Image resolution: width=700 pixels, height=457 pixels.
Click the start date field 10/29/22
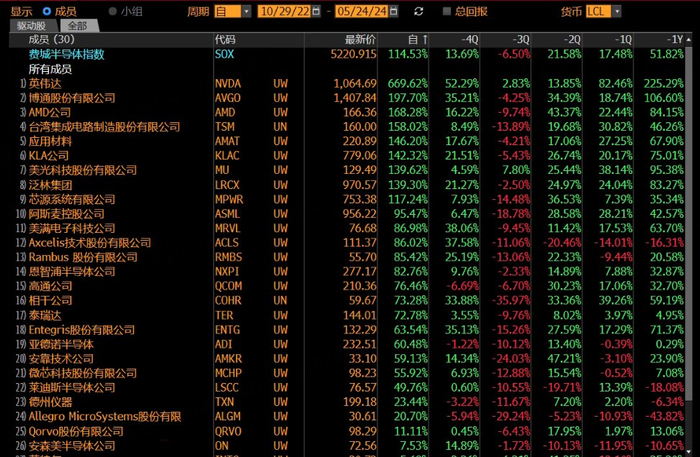[284, 11]
